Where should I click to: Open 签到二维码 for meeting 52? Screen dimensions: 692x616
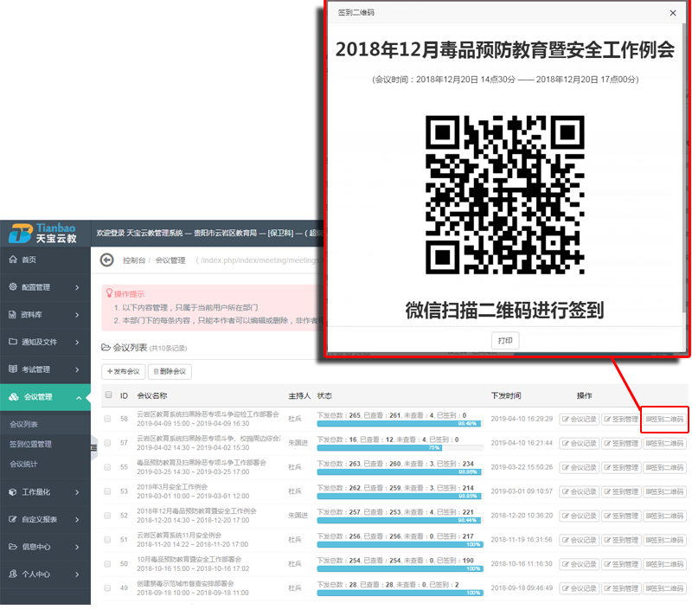[664, 516]
